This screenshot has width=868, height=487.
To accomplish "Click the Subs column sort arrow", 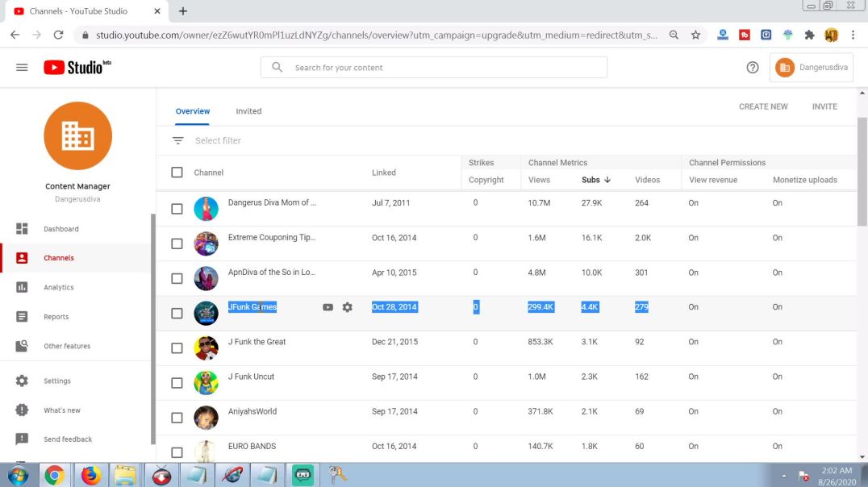I will (x=606, y=179).
